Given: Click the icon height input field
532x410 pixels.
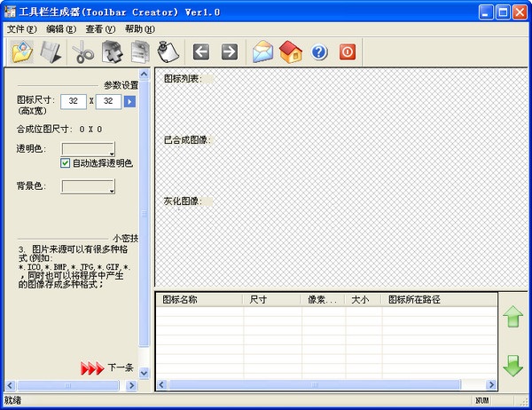Looking at the screenshot, I should click(x=74, y=102).
